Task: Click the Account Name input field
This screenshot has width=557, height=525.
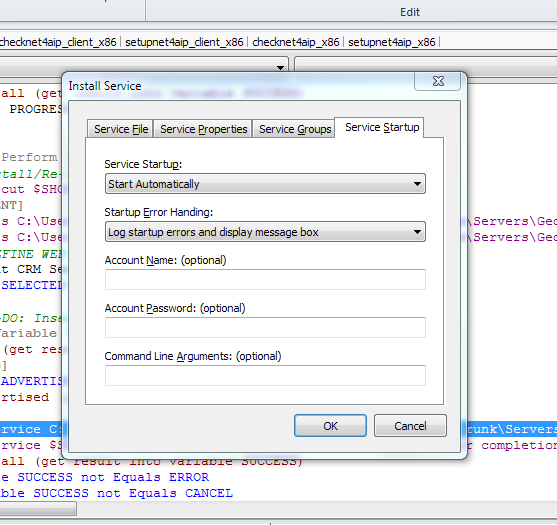Action: (265, 280)
